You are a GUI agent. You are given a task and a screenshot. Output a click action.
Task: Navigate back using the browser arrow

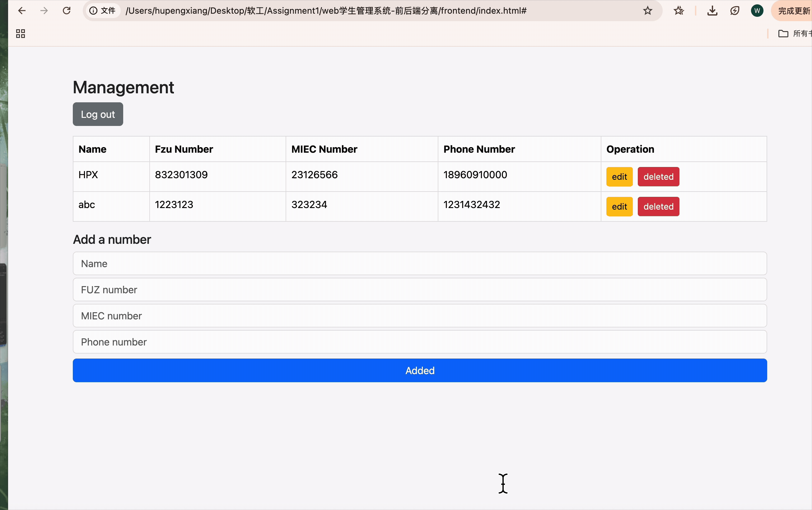click(22, 11)
